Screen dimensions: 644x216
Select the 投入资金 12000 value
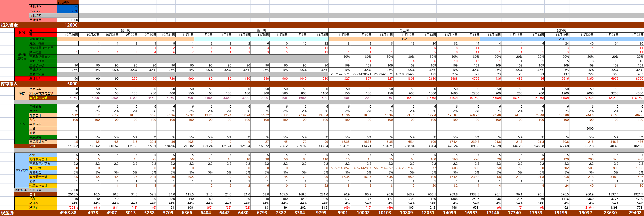(x=71, y=25)
